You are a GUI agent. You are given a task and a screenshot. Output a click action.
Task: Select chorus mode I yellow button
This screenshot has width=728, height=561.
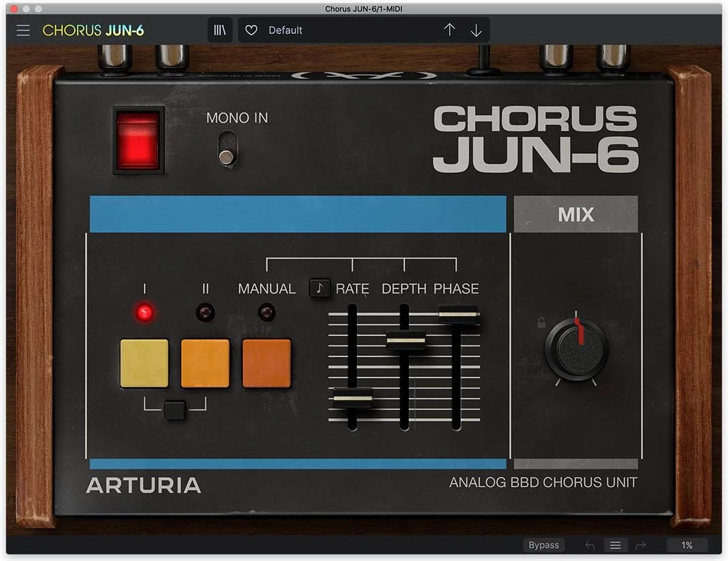click(144, 363)
